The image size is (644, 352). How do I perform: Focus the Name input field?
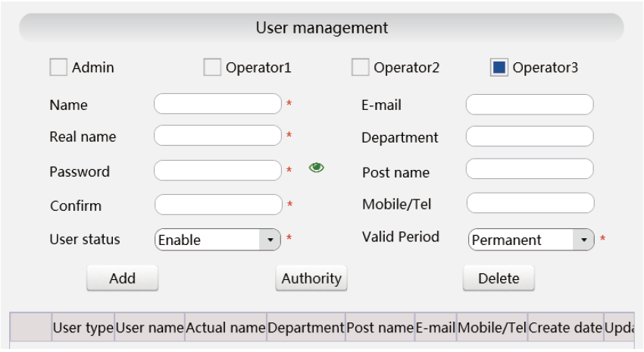217,104
